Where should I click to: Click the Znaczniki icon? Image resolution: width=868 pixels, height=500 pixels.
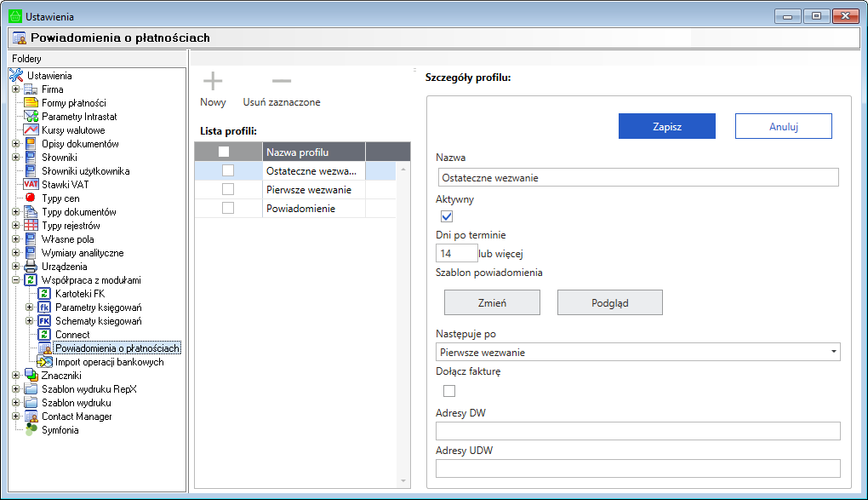[x=31, y=376]
